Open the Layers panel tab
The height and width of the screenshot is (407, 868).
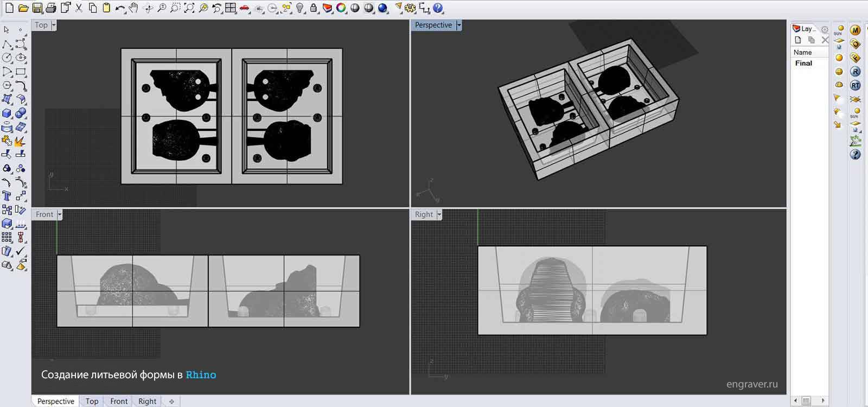click(x=804, y=29)
